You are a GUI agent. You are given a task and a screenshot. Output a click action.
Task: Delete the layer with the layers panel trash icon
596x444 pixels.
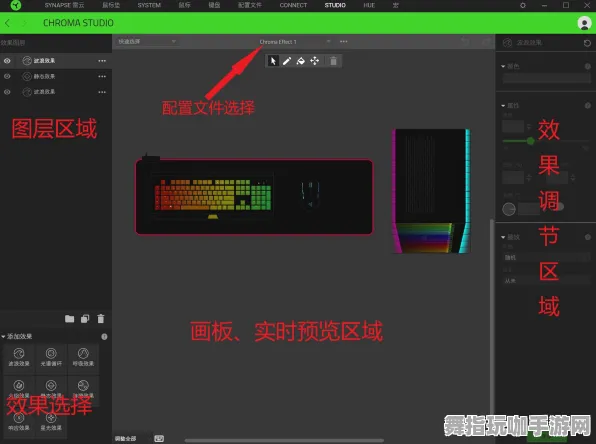pyautogui.click(x=100, y=319)
